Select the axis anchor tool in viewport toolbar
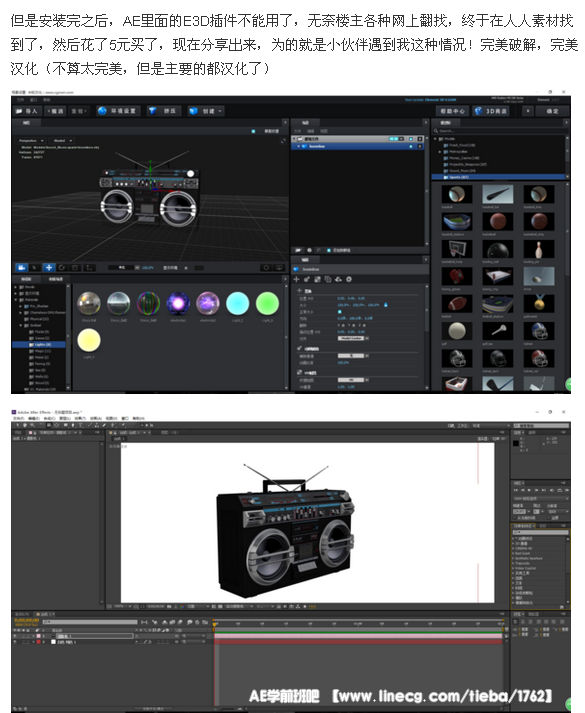585x713 pixels. point(89,268)
